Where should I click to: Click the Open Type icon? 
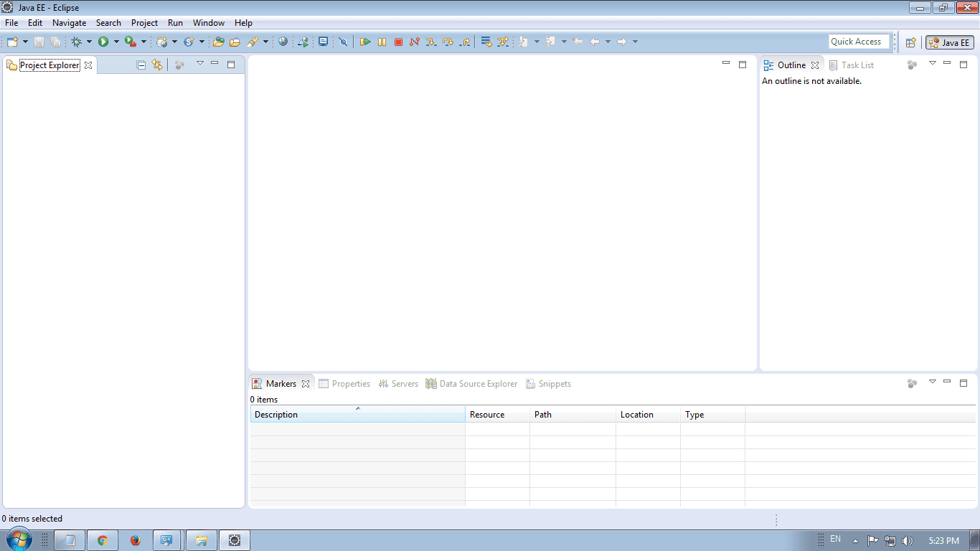219,42
